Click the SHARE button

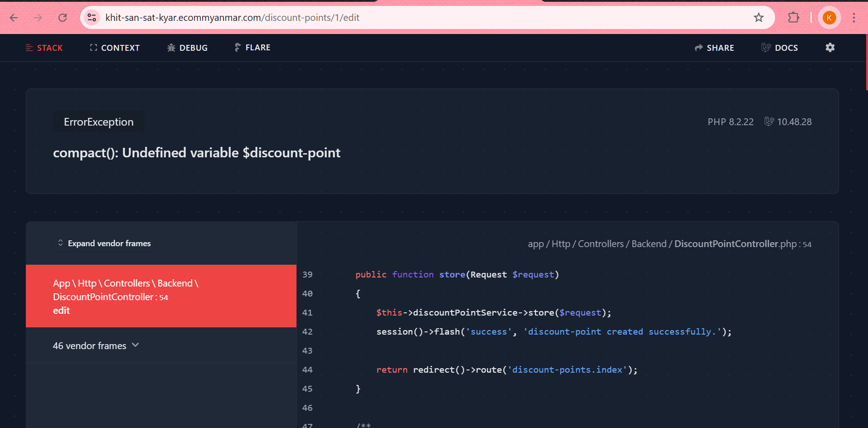714,48
